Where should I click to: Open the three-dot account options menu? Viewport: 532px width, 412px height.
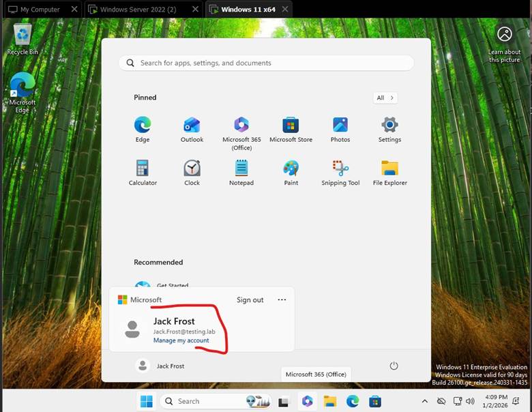(x=282, y=300)
